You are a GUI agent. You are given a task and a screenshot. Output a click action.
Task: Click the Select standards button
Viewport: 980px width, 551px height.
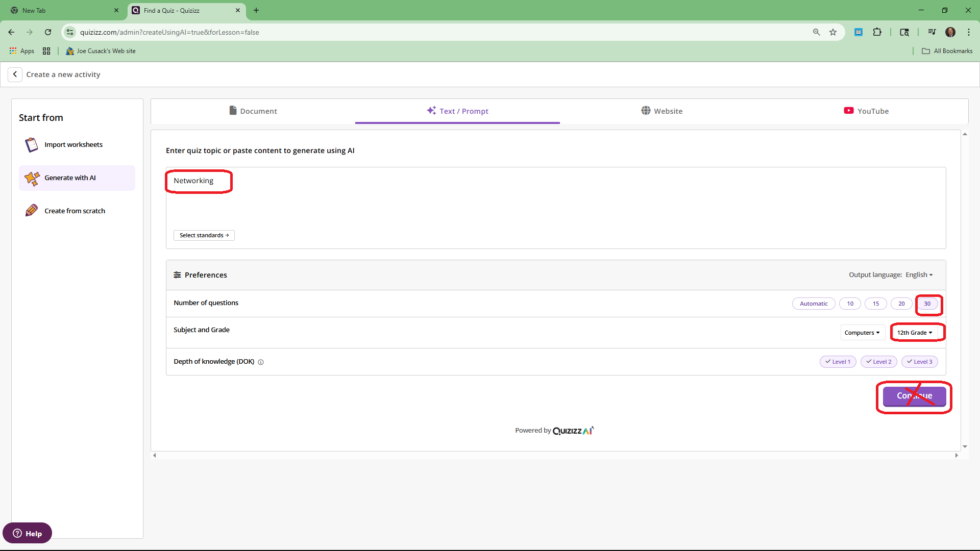pyautogui.click(x=204, y=235)
